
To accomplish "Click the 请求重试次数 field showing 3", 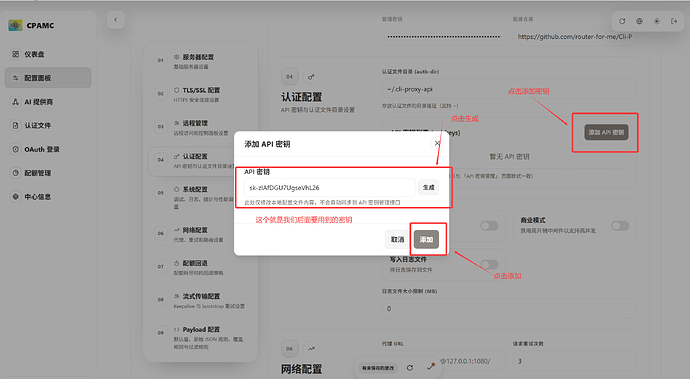I will [x=574, y=361].
